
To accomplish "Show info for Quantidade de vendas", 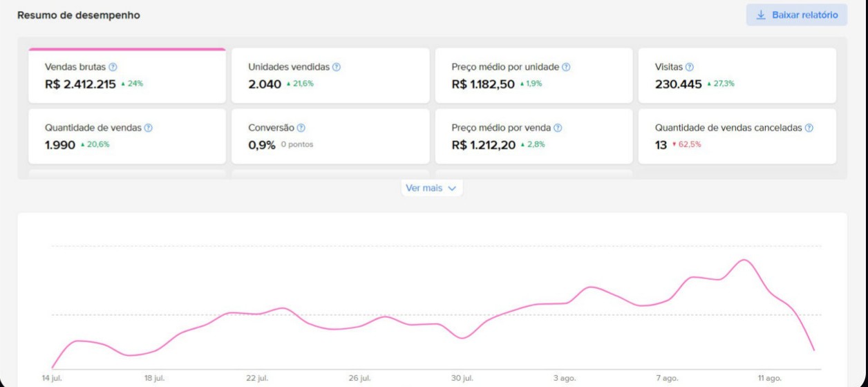I will [149, 128].
